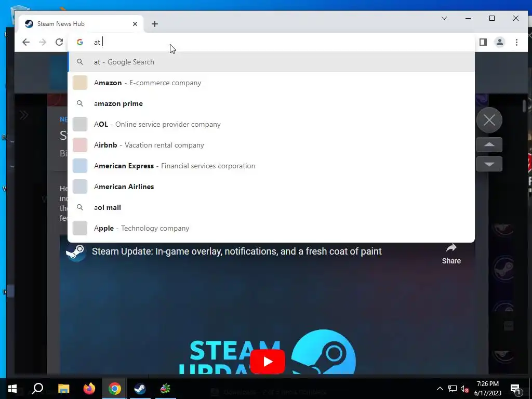Click the magnifier icon beside 'aol mail'
Image resolution: width=532 pixels, height=399 pixels.
pyautogui.click(x=80, y=207)
